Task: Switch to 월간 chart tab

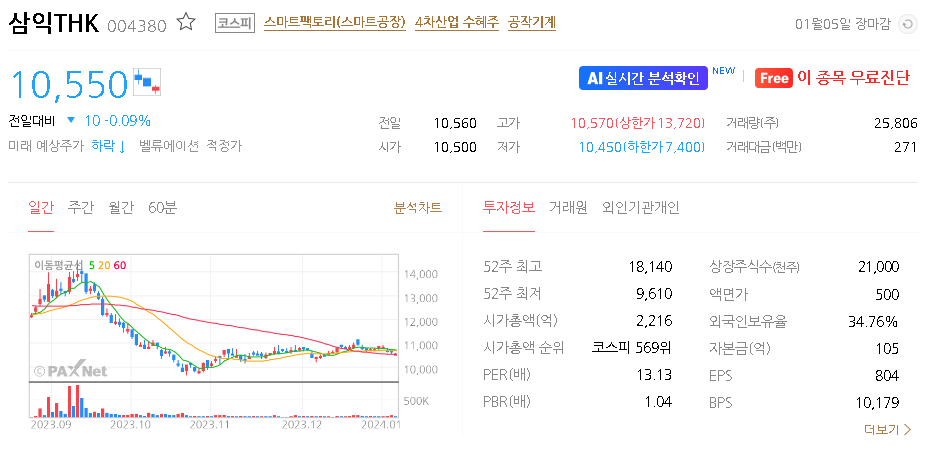Action: click(121, 207)
